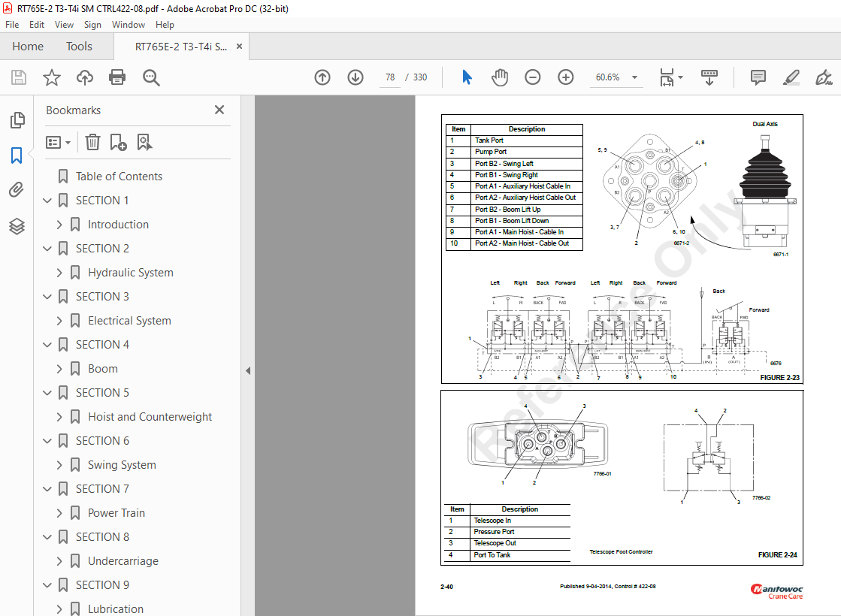Go to the next page
Viewport: 841px width, 616px height.
tap(355, 77)
